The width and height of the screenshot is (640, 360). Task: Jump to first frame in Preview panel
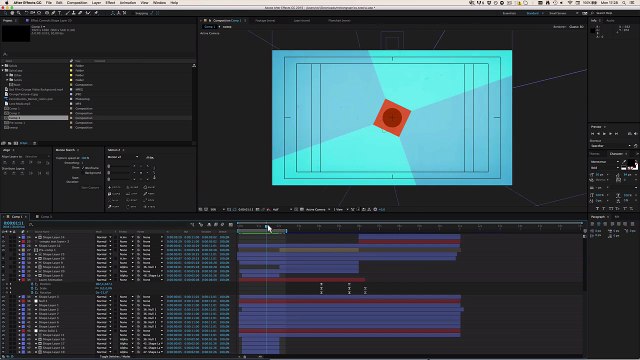(x=593, y=133)
